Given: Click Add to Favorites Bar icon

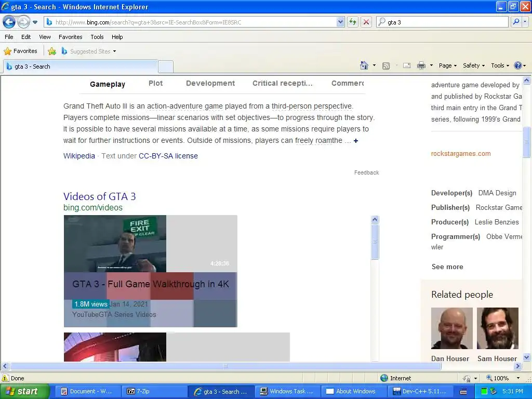Looking at the screenshot, I should (52, 51).
